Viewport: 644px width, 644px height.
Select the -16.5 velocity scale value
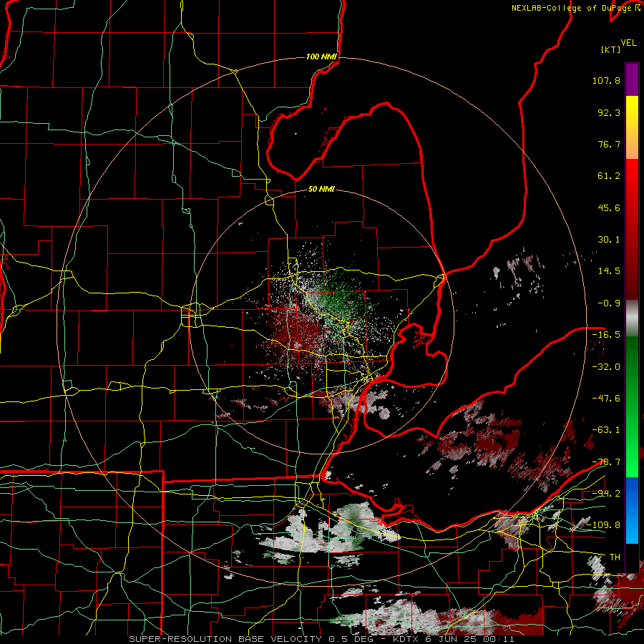click(x=606, y=335)
